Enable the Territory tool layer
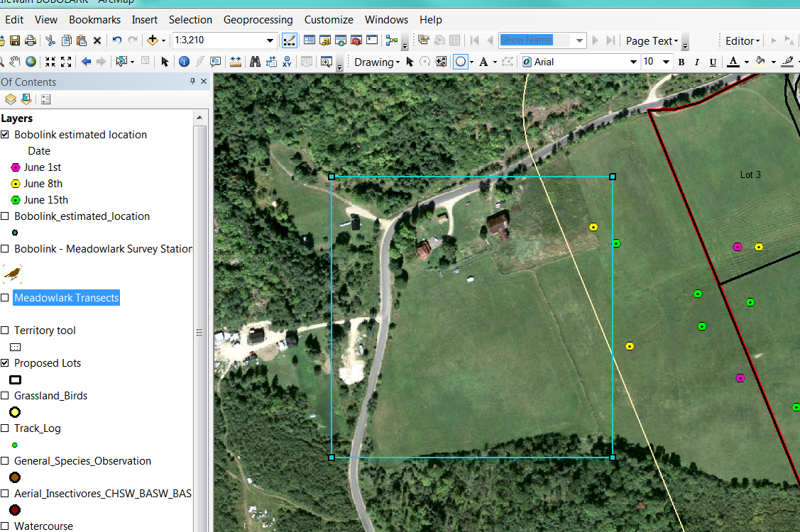Screen dimensions: 800x532 [4, 331]
